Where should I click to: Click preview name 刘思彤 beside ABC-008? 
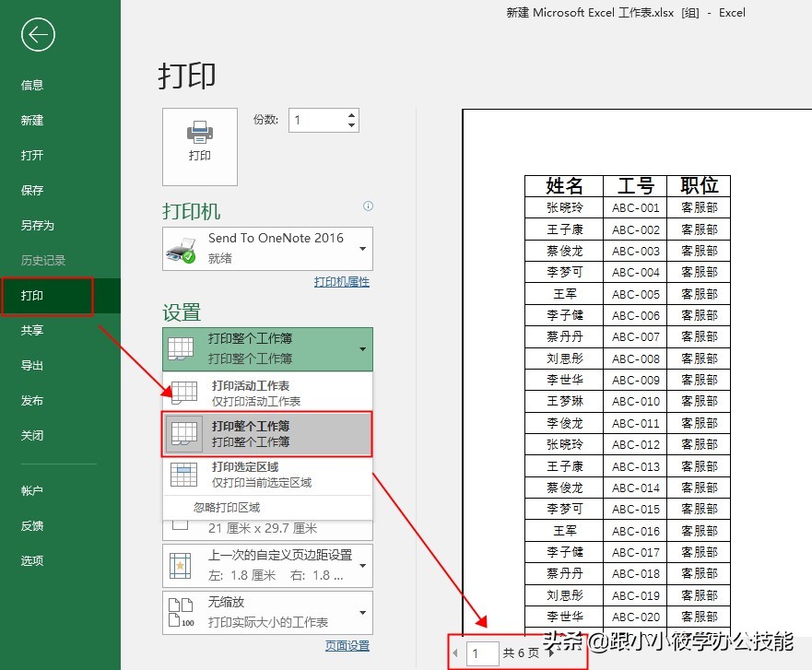[x=564, y=359]
